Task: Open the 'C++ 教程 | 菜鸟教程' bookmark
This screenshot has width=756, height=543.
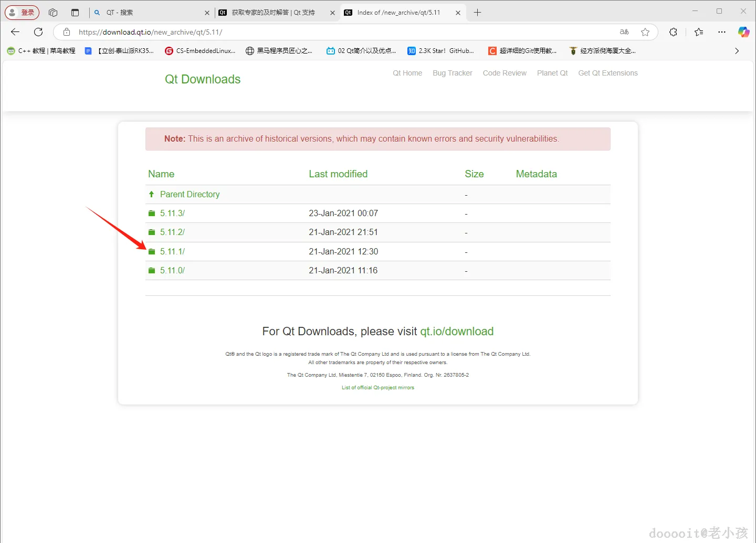Action: [x=41, y=51]
